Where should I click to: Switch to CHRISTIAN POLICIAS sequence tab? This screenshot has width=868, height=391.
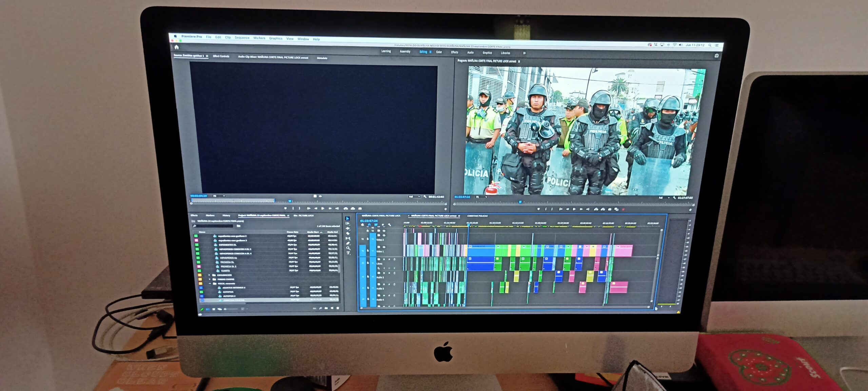click(x=477, y=216)
